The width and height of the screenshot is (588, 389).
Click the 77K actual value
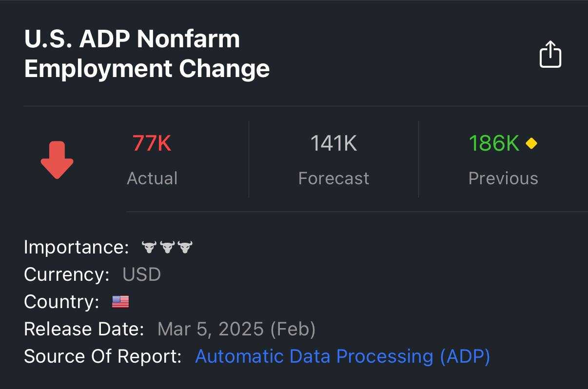click(152, 143)
